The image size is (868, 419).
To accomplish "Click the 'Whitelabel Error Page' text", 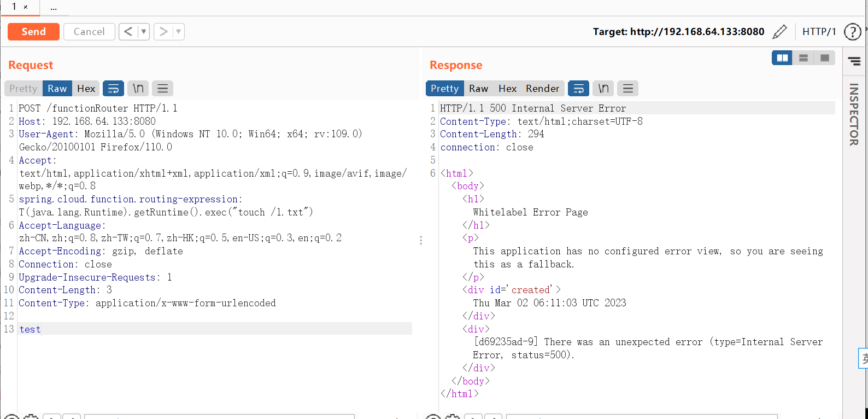I will (530, 212).
